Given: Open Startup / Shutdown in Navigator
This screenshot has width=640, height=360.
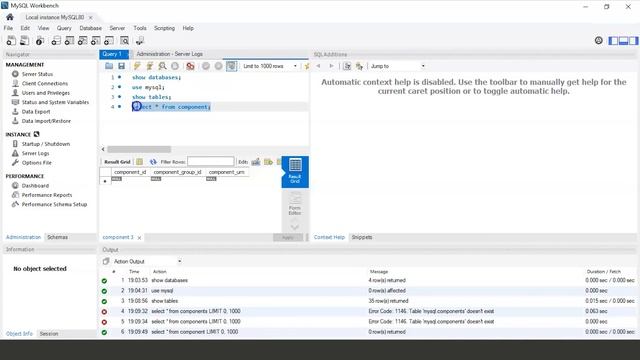Looking at the screenshot, I should [46, 144].
